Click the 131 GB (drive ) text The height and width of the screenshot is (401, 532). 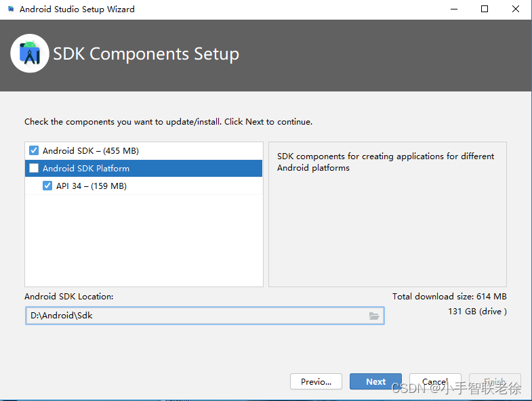(477, 312)
